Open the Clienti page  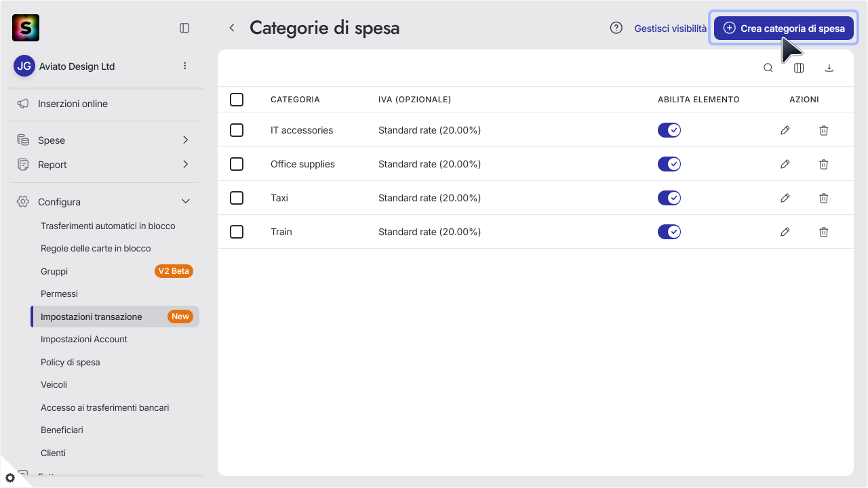point(53,453)
